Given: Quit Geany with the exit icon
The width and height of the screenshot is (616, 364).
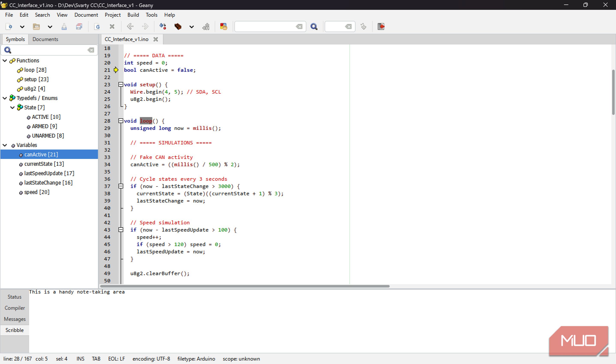Looking at the screenshot, I should point(381,26).
